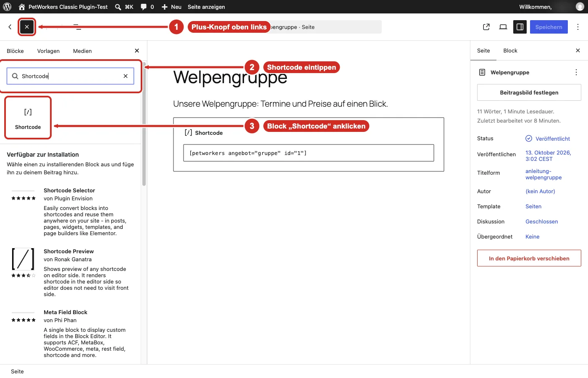Viewport: 588px width, 378px height.
Task: Change the Seiten template
Action: point(533,206)
